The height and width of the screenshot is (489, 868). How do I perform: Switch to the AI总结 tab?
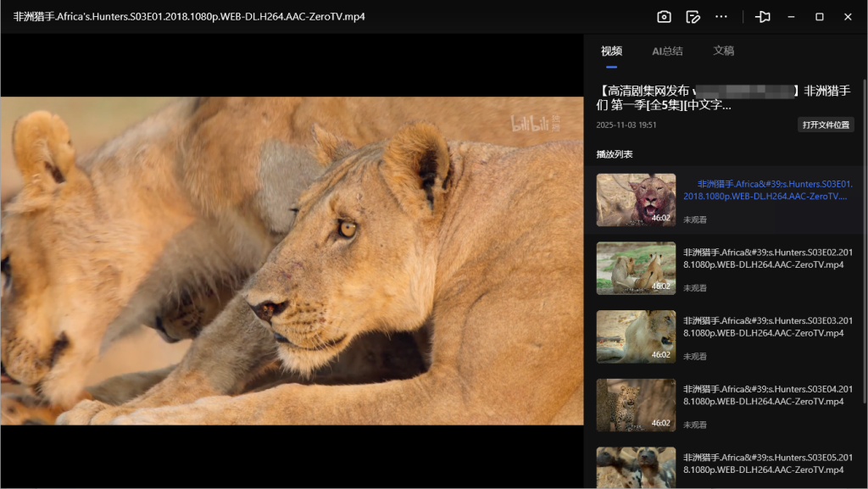pyautogui.click(x=667, y=51)
